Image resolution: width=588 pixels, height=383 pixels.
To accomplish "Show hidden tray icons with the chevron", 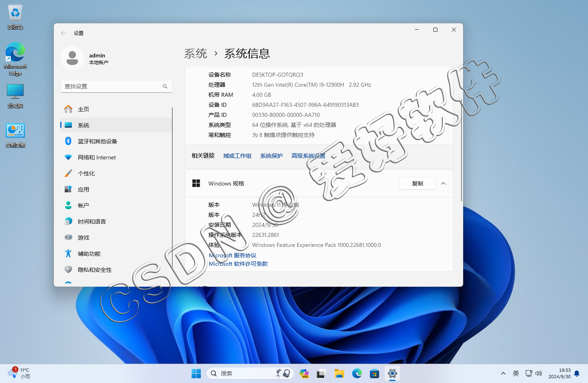I will [x=503, y=373].
